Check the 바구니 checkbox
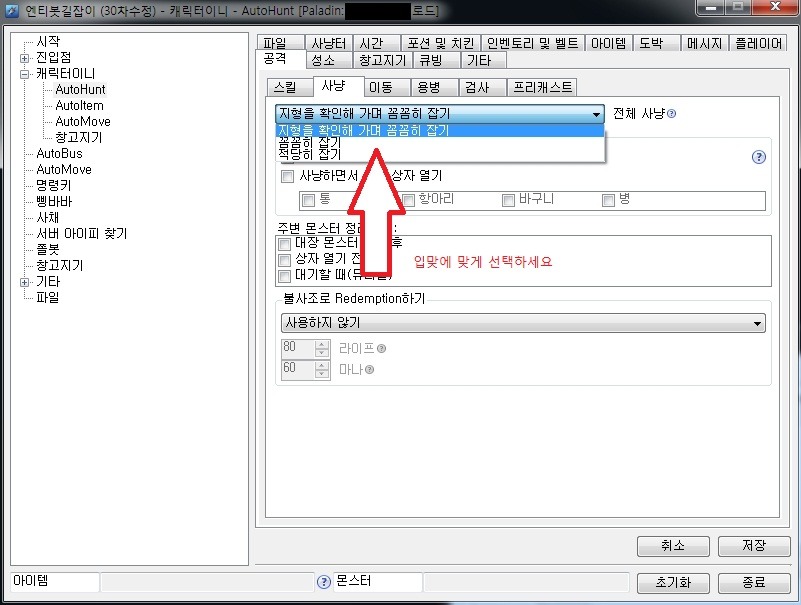 coord(508,200)
